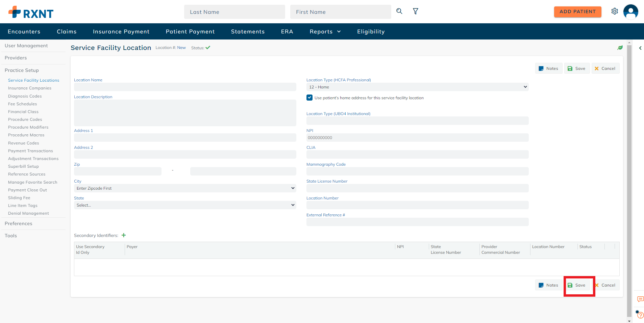Viewport: 644px width, 323px height.
Task: Expand the Reports menu
Action: (x=325, y=31)
